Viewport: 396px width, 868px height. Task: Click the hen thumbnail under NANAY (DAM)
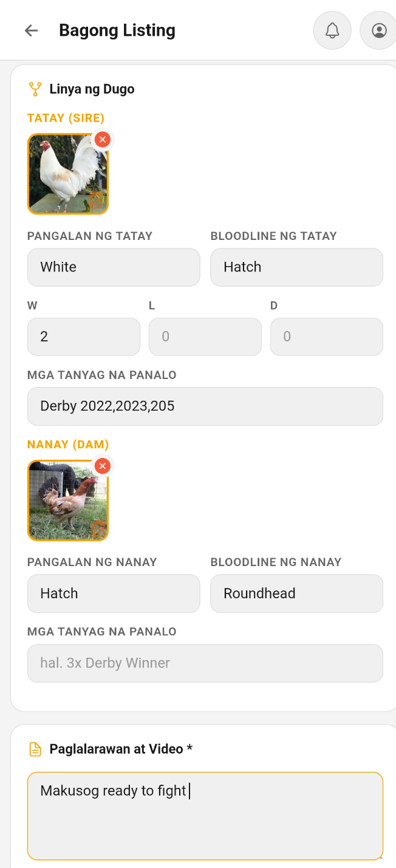[67, 501]
